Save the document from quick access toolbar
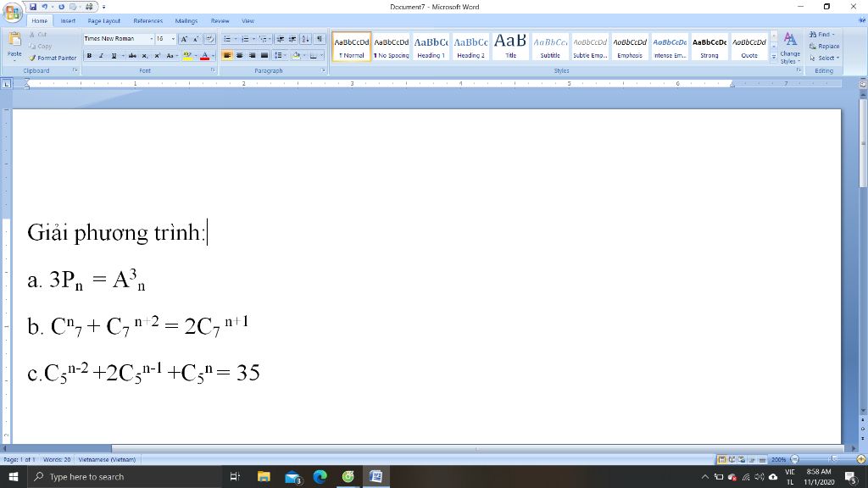Screen dimensions: 868x488 (x=33, y=7)
